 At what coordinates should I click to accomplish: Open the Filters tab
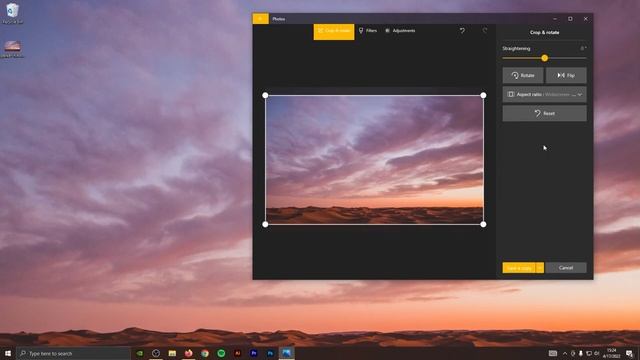click(x=368, y=31)
